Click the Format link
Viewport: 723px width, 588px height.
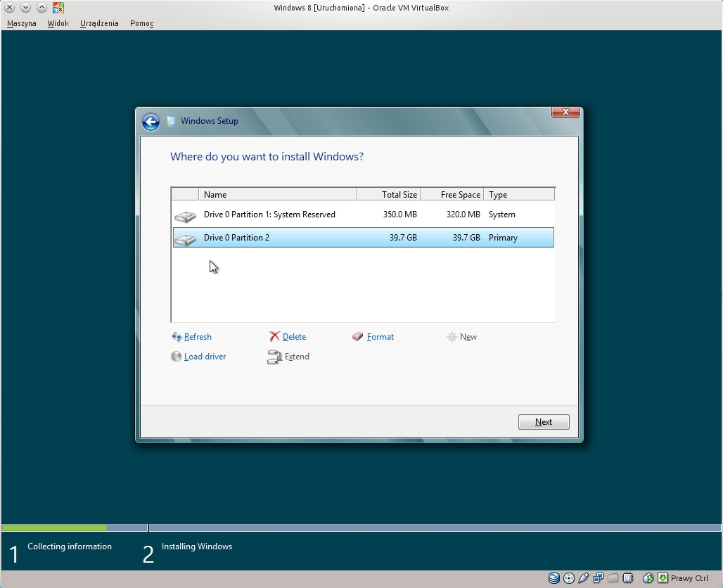[x=380, y=337]
